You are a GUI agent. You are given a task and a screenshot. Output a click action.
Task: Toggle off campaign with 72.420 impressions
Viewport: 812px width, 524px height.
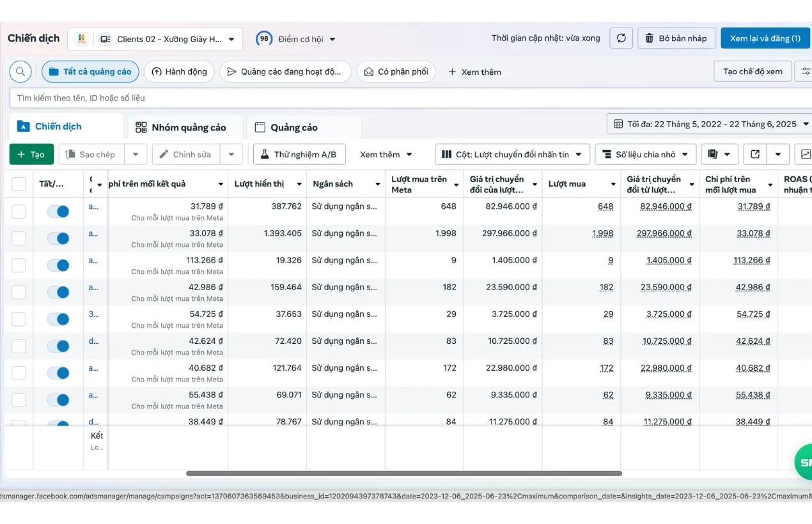click(58, 346)
